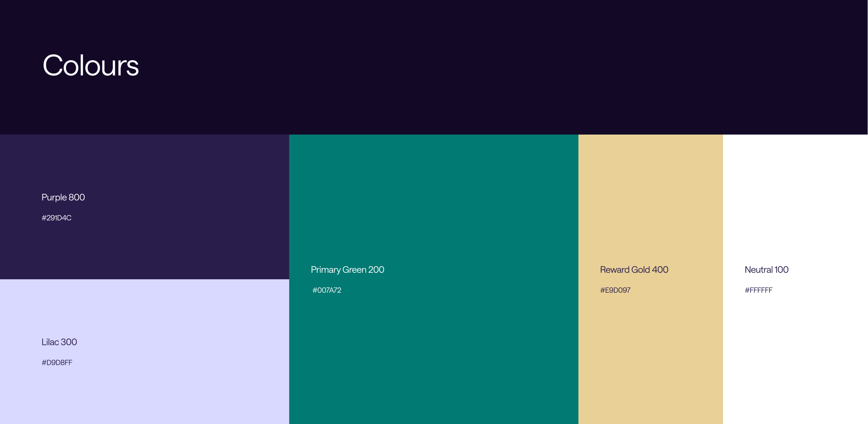Click the Lilac 300 label
The image size is (868, 424).
click(59, 342)
